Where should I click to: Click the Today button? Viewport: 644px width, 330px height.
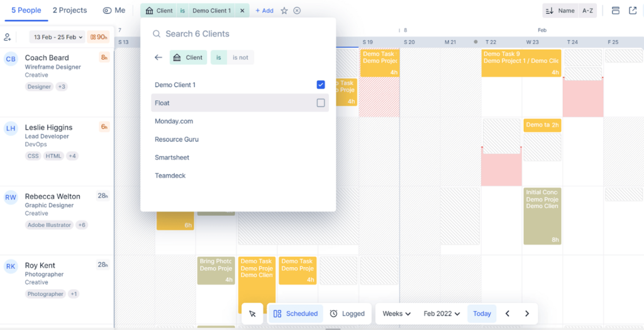coord(482,314)
